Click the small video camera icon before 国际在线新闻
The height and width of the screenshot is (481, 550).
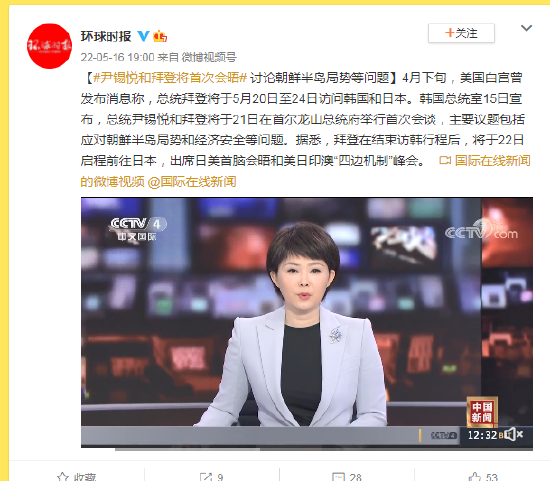(445, 161)
